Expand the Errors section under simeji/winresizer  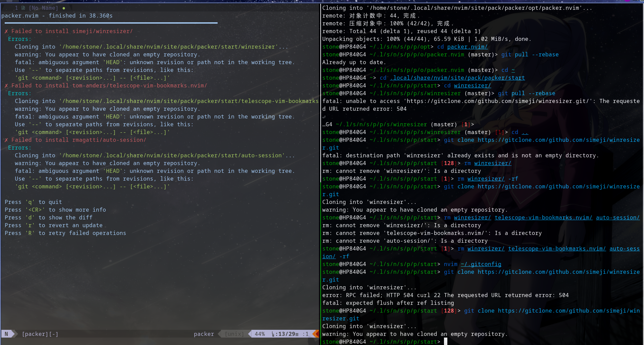19,39
